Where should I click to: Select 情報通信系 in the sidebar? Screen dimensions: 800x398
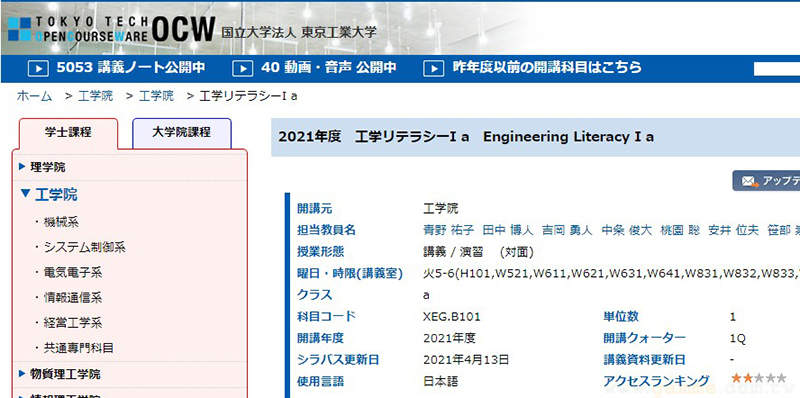click(73, 297)
